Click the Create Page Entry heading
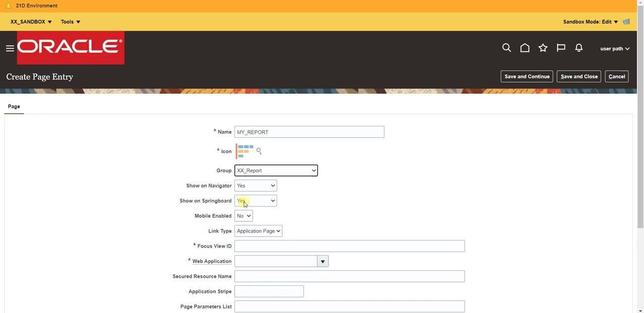Image resolution: width=644 pixels, height=313 pixels. pos(40,76)
